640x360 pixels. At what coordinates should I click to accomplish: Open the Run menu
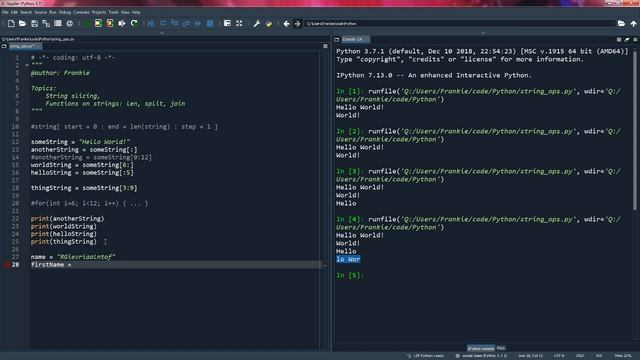(x=53, y=12)
